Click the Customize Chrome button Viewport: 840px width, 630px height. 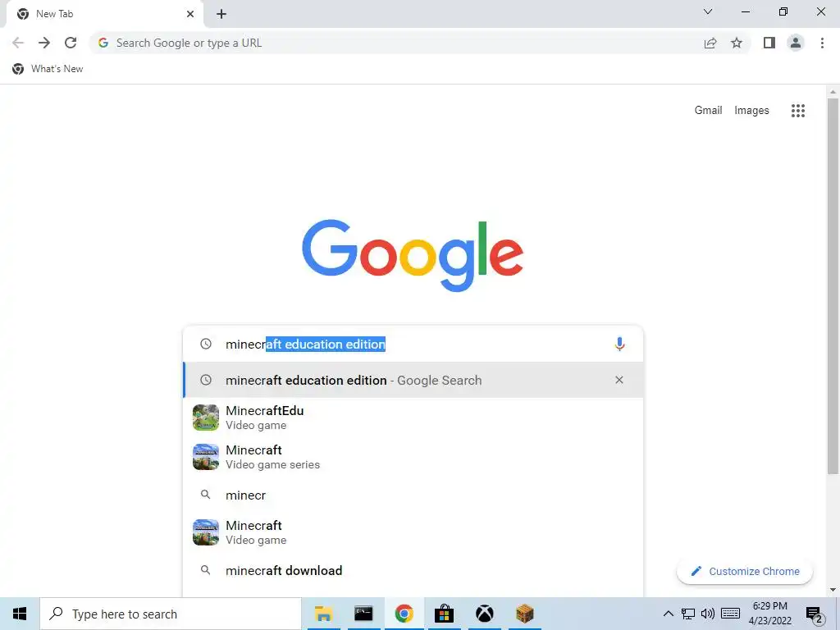coord(745,571)
